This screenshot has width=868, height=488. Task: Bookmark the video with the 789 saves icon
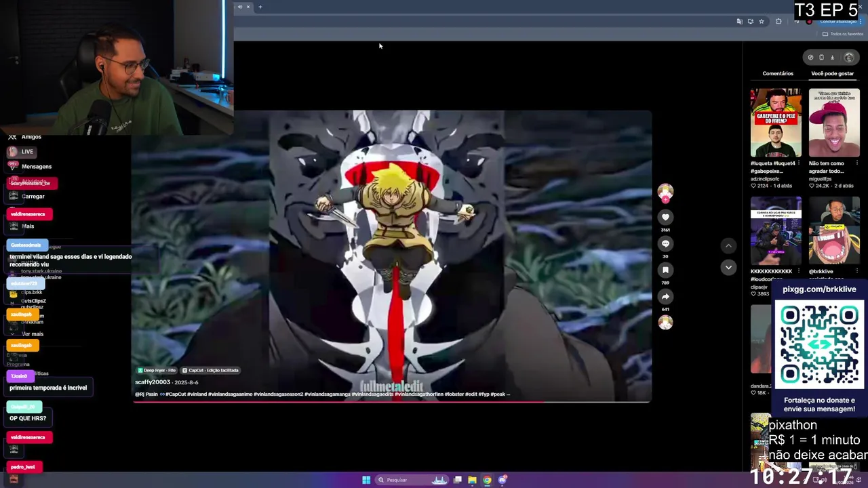665,270
